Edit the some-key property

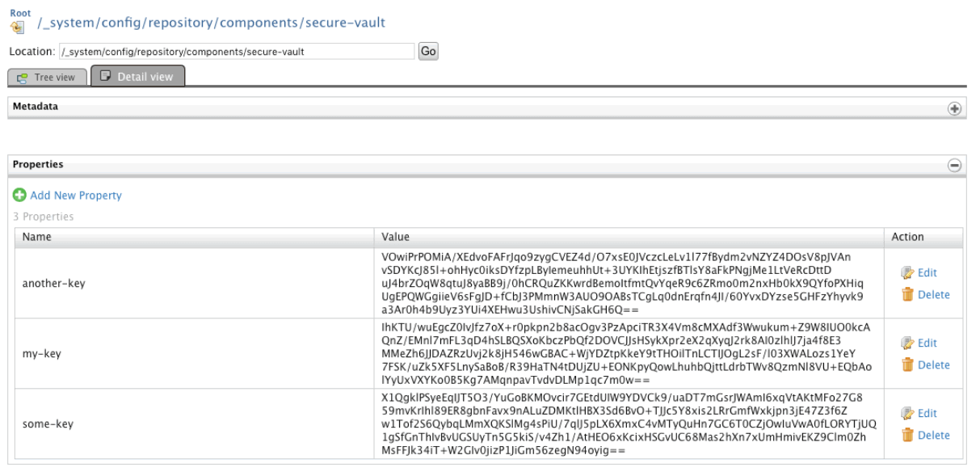point(926,414)
